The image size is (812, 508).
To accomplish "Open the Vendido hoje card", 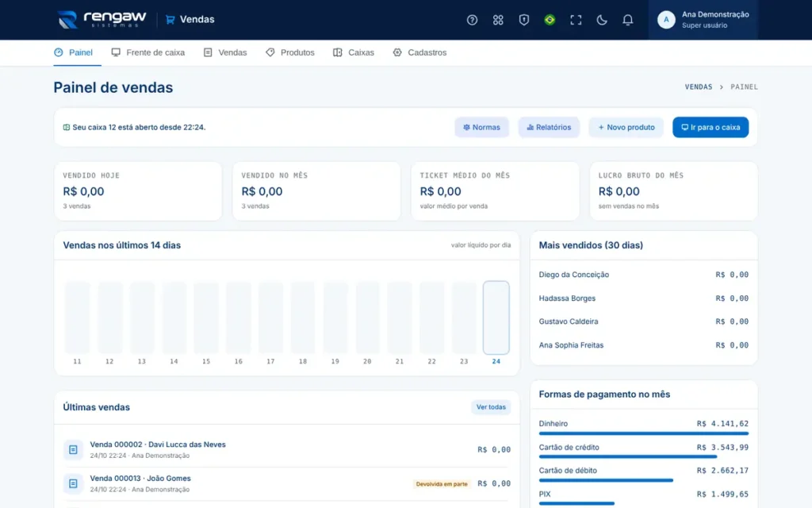I will pyautogui.click(x=138, y=190).
